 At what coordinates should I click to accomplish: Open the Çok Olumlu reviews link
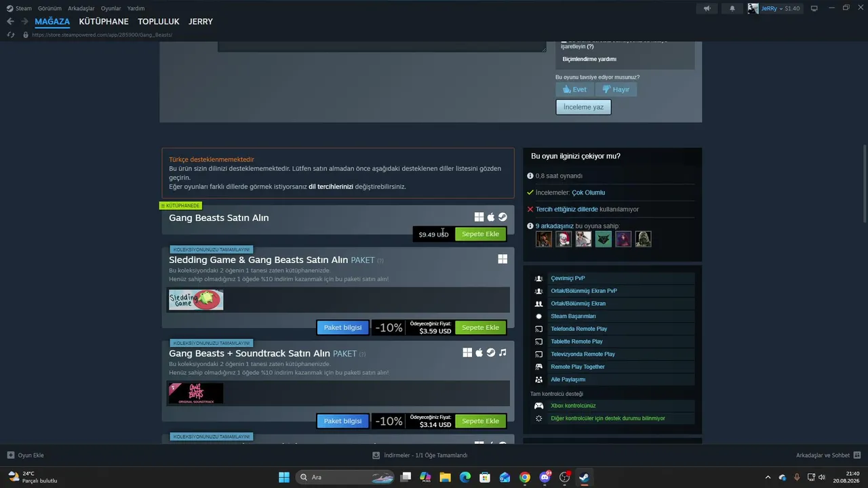click(588, 192)
